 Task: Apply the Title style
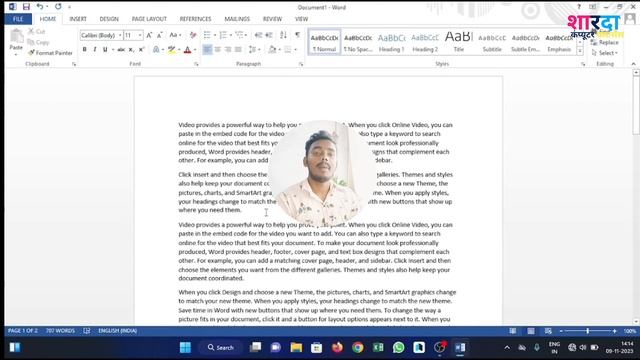(x=458, y=42)
